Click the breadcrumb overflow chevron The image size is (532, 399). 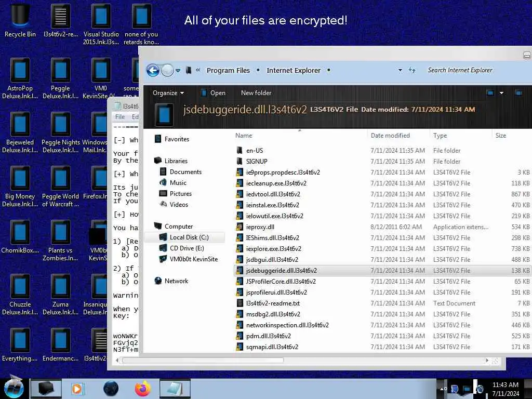point(198,70)
